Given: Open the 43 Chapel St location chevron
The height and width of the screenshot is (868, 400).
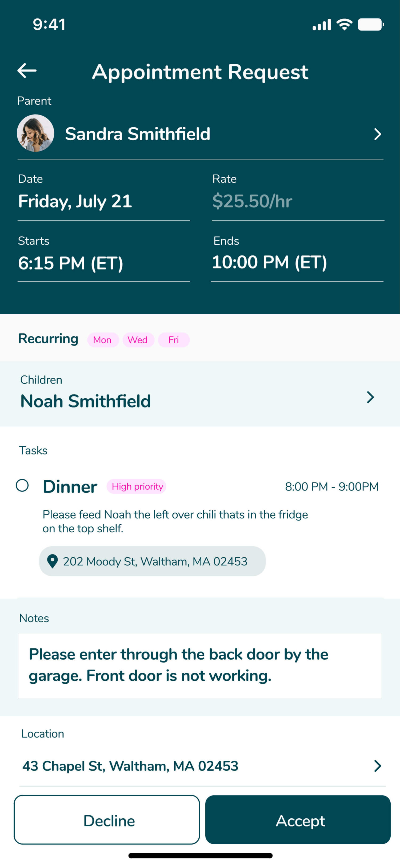Looking at the screenshot, I should coord(377,766).
